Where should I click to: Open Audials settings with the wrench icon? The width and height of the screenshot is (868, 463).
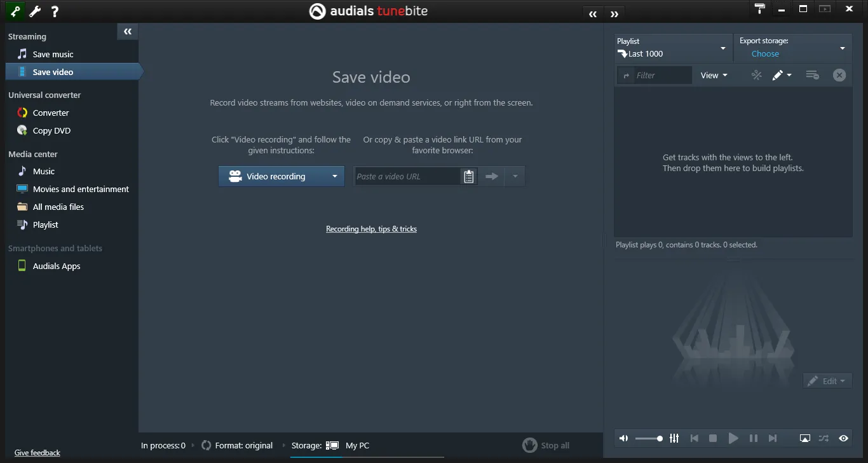(x=34, y=11)
